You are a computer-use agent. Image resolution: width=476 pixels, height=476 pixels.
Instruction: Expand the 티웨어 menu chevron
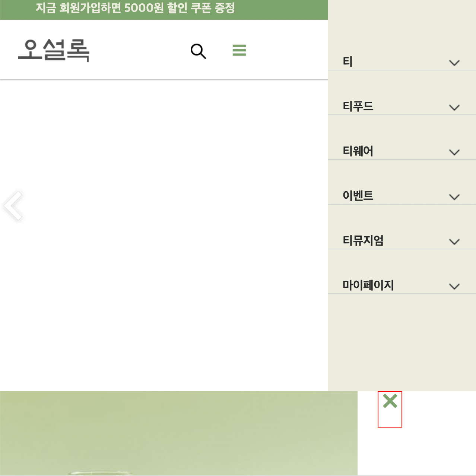(x=454, y=152)
